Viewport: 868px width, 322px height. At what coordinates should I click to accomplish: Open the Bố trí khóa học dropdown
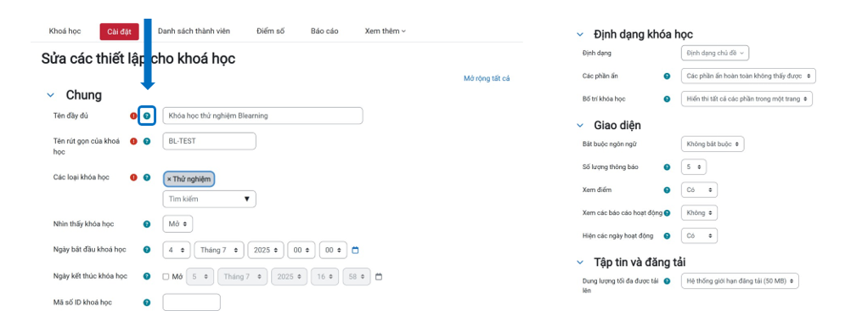[747, 99]
